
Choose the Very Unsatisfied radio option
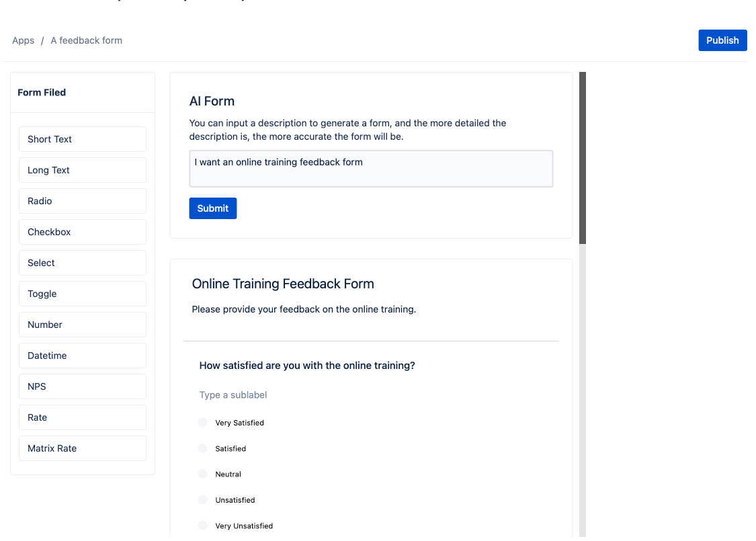tap(203, 526)
